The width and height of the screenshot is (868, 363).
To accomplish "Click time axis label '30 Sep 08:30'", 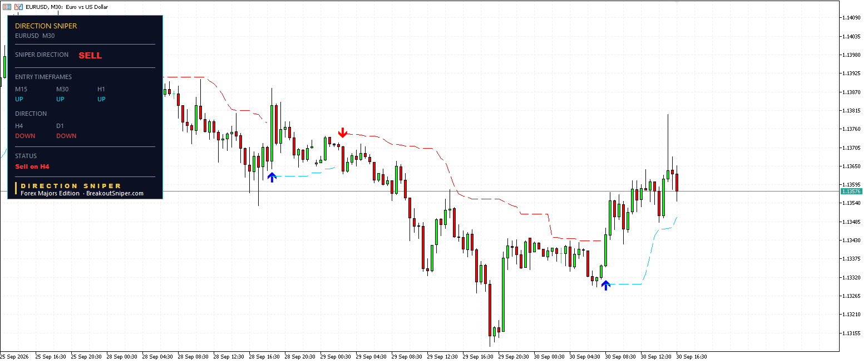I will 620,356.
